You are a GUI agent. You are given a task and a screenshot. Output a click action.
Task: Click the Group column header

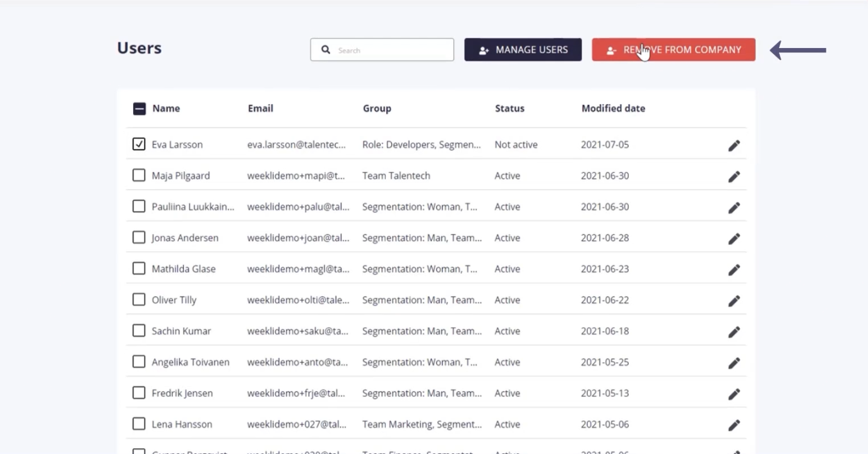[377, 109]
